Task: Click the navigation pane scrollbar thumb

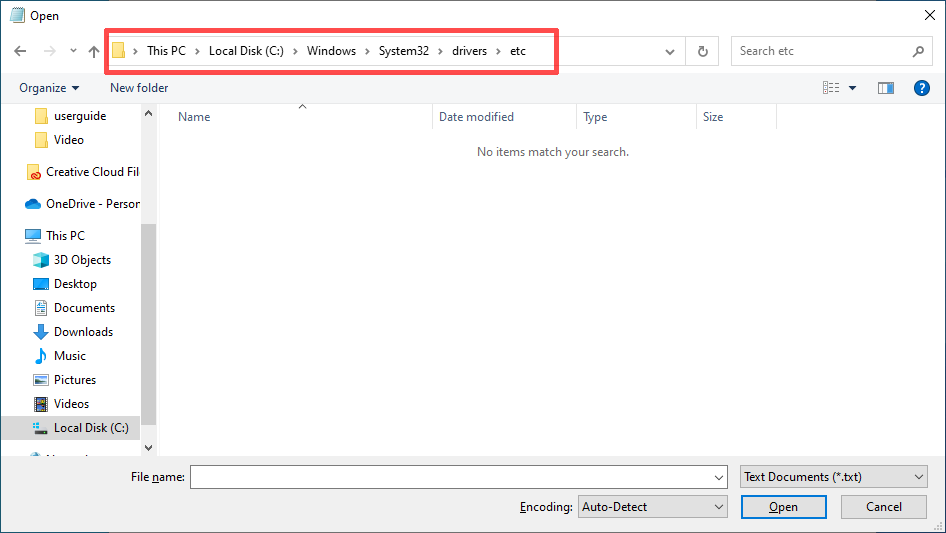Action: (x=148, y=324)
